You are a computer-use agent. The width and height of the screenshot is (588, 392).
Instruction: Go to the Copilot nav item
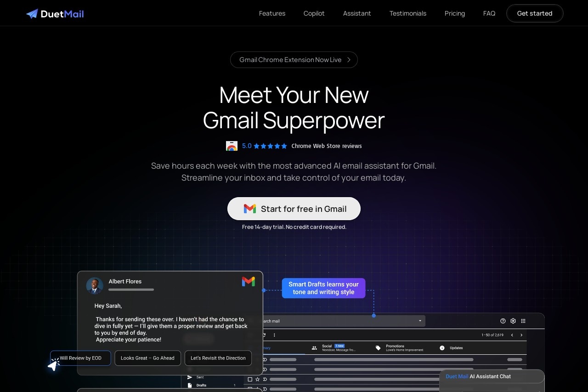coord(314,13)
